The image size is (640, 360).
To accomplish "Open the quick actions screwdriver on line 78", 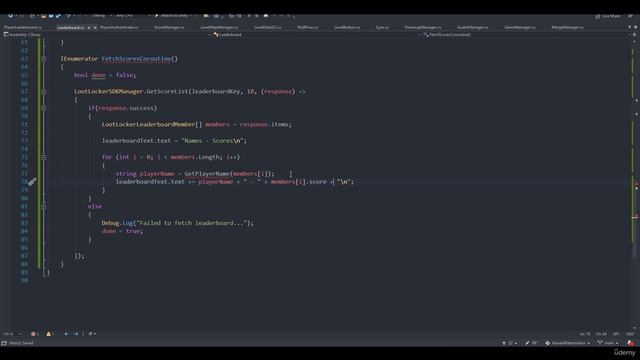I will click(32, 182).
